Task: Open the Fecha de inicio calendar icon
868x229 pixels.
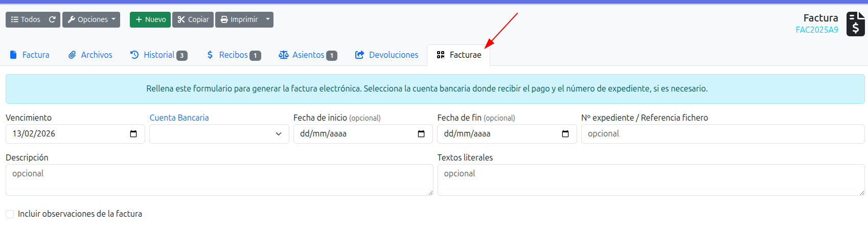Action: [421, 134]
